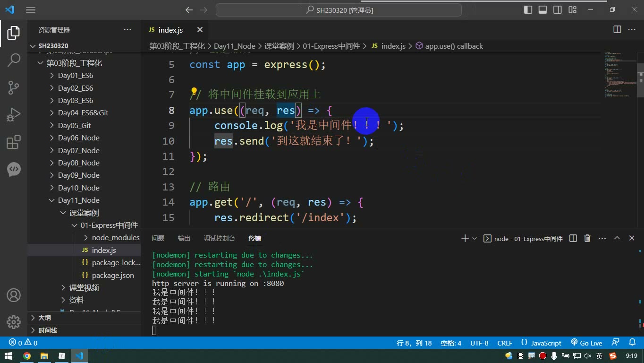Click the SH230320 command center search box

339,10
